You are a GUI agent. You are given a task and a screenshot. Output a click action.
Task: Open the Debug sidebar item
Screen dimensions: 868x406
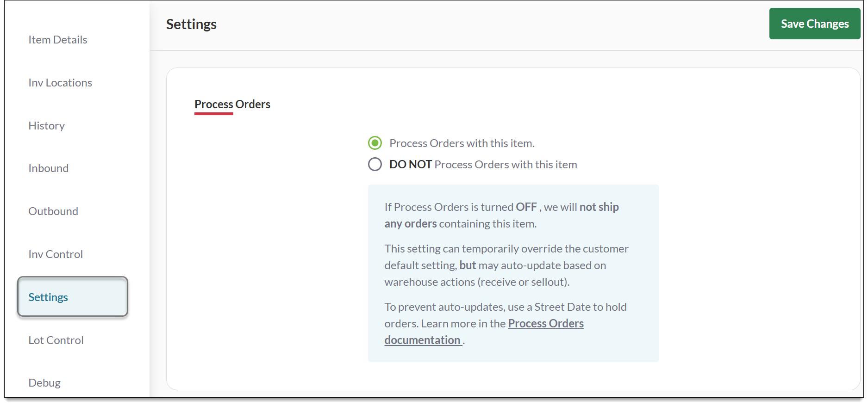[x=44, y=383]
